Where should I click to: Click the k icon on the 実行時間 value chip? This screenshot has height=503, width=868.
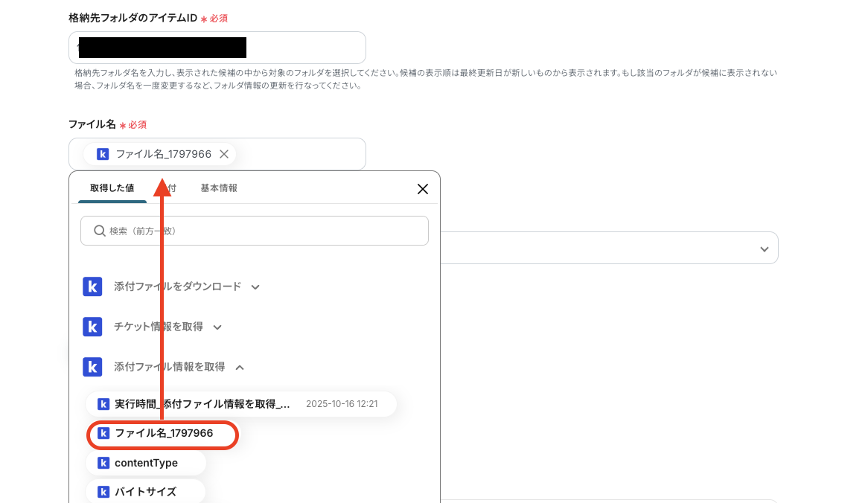pos(102,404)
